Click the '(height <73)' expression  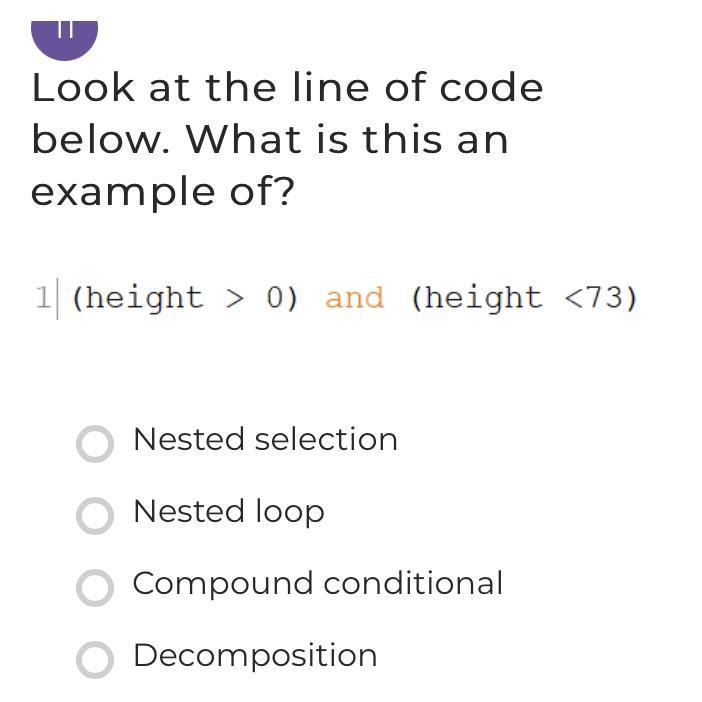pyautogui.click(x=523, y=298)
